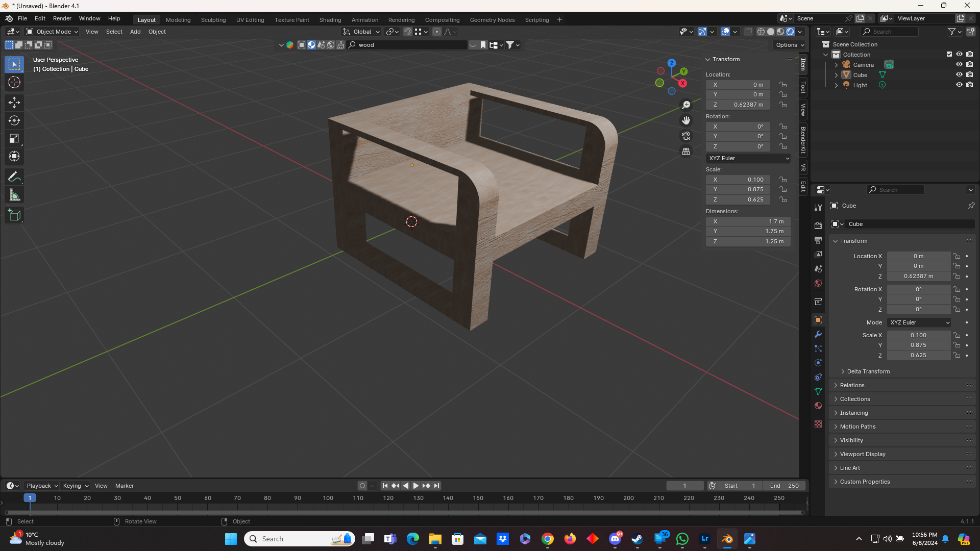Activate the Annotate tool

(x=14, y=177)
